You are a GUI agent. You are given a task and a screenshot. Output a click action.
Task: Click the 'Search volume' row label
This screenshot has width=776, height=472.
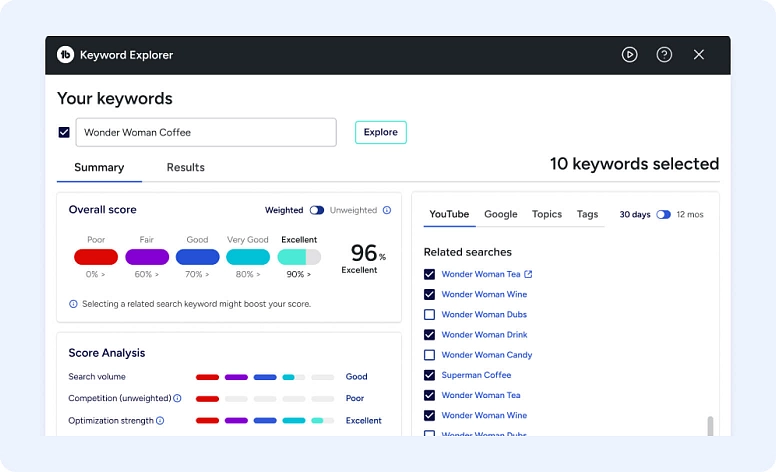coord(97,377)
